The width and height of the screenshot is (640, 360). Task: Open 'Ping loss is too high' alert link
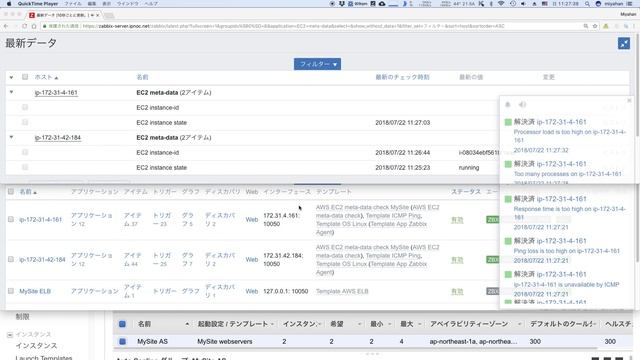pos(567,251)
